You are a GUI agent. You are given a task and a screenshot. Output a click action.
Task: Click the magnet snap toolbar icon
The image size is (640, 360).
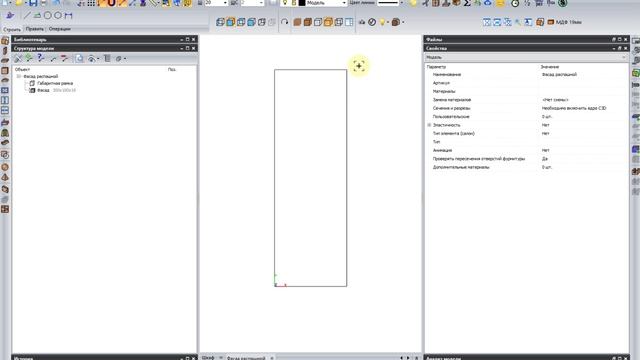click(112, 3)
